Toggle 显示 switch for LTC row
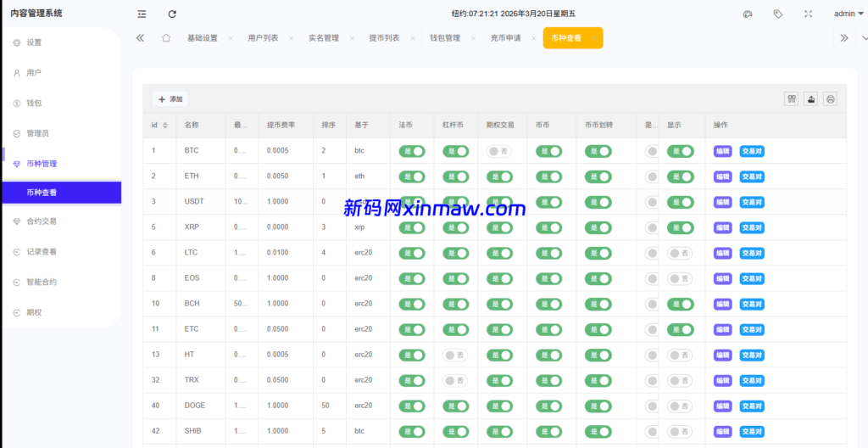The width and height of the screenshot is (868, 448). click(x=680, y=253)
